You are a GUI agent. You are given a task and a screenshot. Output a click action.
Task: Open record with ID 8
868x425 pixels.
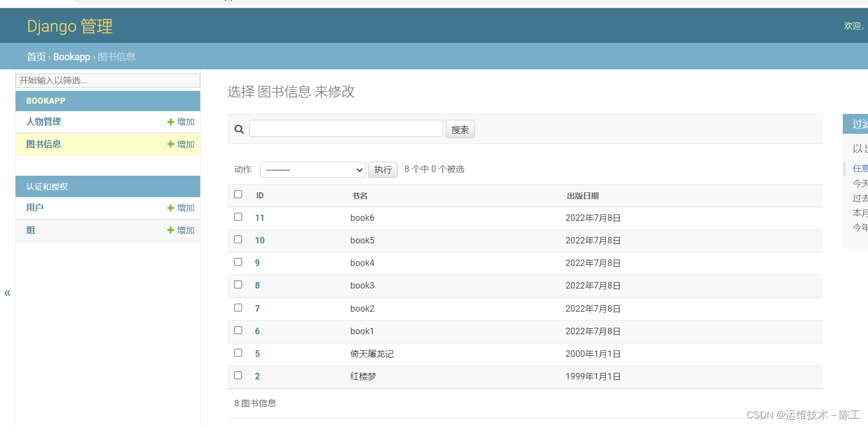click(x=257, y=286)
